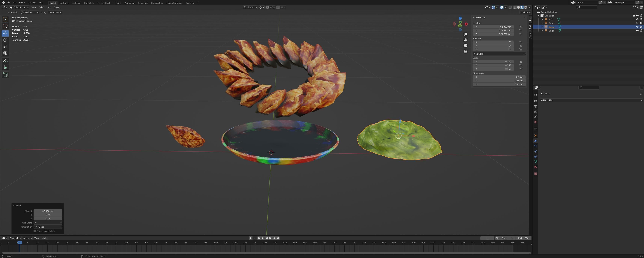Select the Measure ruler tool
This screenshot has width=644, height=258.
[5, 67]
